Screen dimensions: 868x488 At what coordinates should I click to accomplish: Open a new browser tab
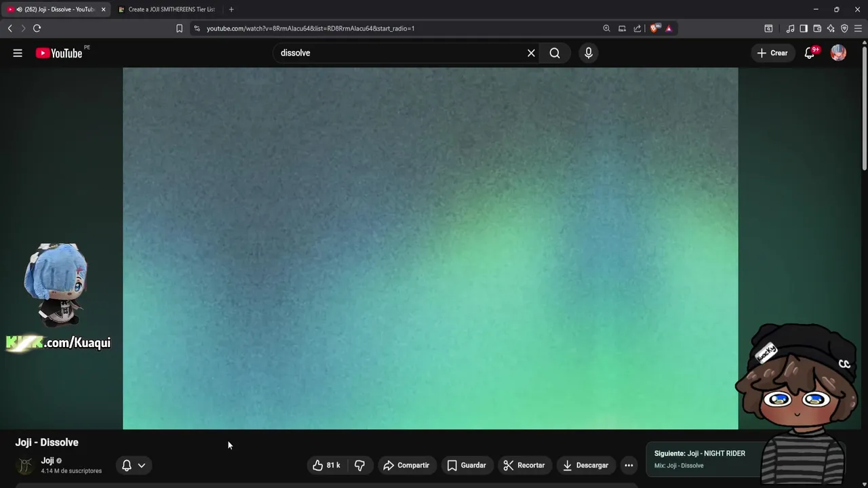click(231, 9)
